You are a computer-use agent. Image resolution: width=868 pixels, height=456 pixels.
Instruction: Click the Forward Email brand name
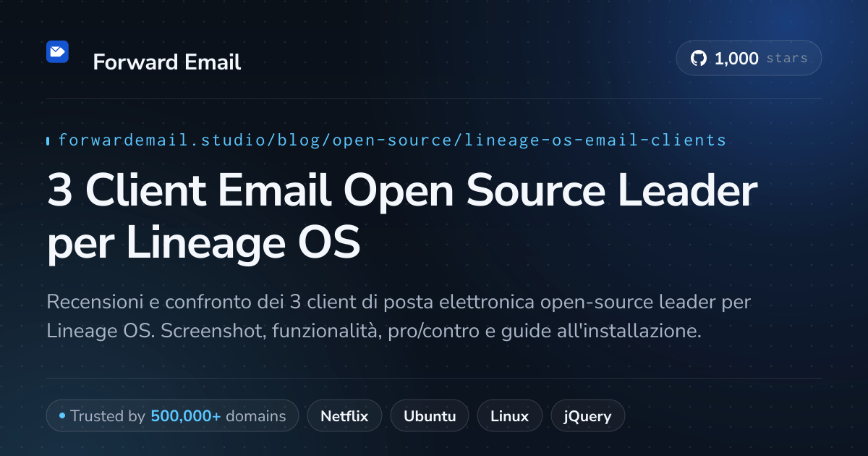point(167,62)
